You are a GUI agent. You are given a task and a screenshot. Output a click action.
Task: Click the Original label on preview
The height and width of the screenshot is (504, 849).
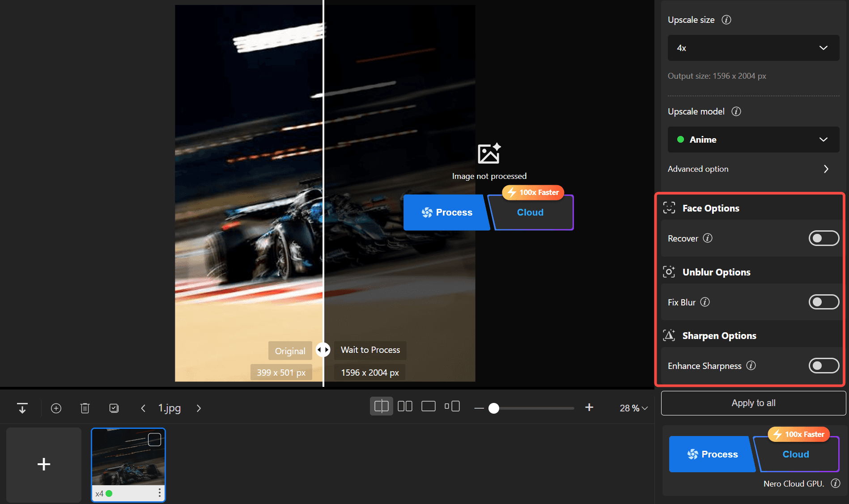point(290,351)
